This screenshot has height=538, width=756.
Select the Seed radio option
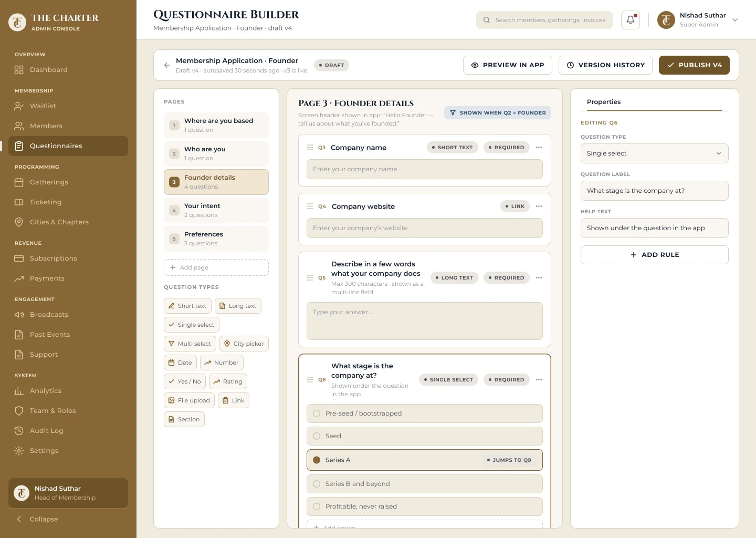coord(317,436)
